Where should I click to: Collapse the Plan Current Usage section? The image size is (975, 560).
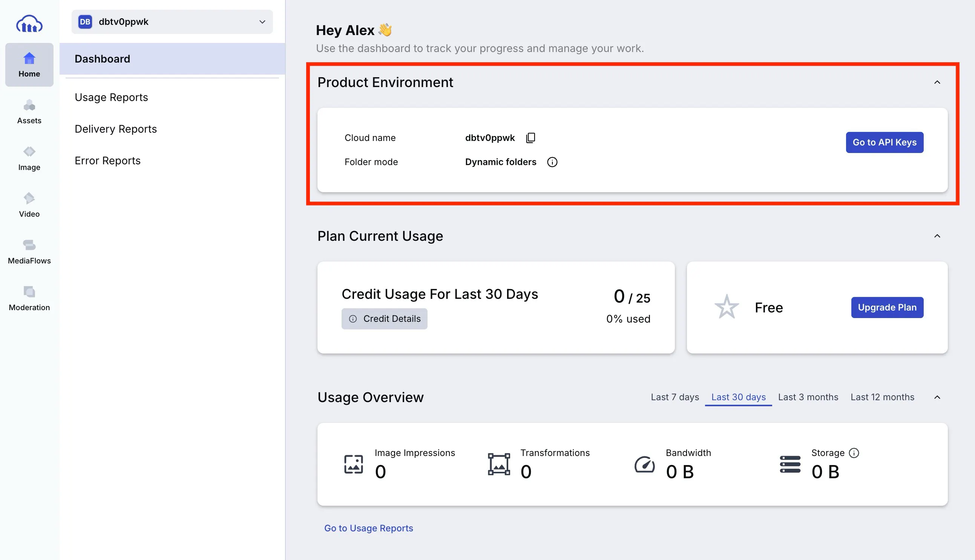[937, 236]
